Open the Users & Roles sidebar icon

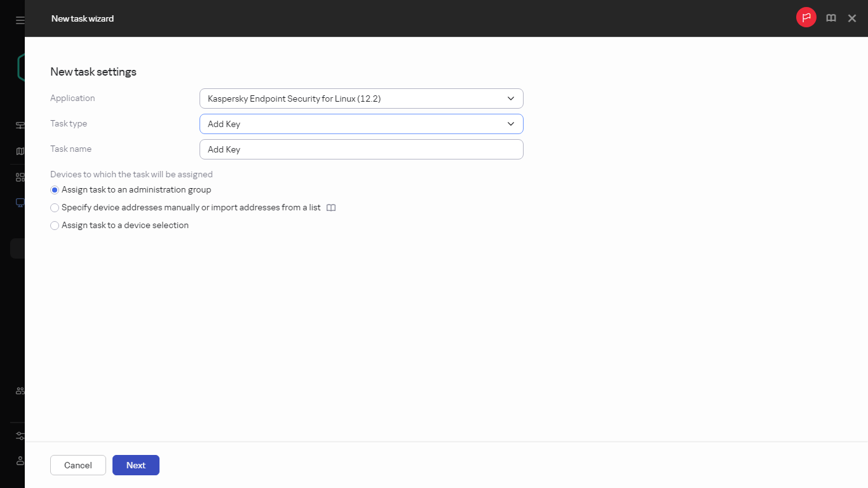pyautogui.click(x=19, y=391)
